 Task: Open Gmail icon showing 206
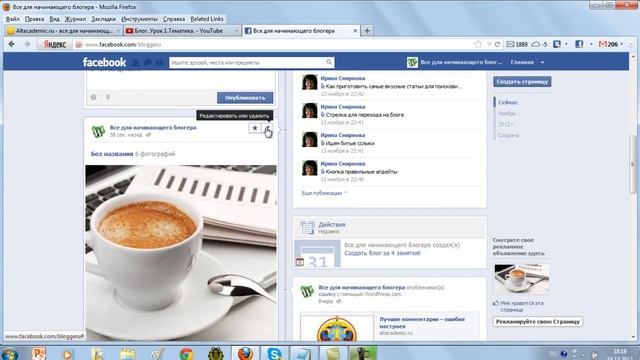pos(608,44)
